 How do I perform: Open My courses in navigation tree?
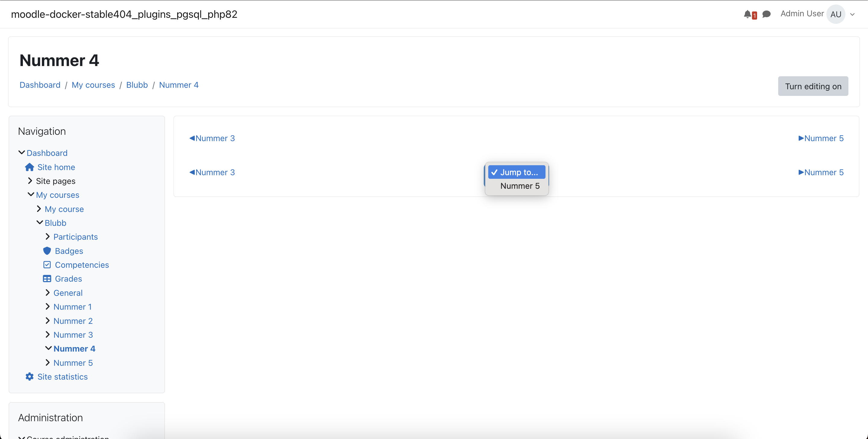(58, 195)
